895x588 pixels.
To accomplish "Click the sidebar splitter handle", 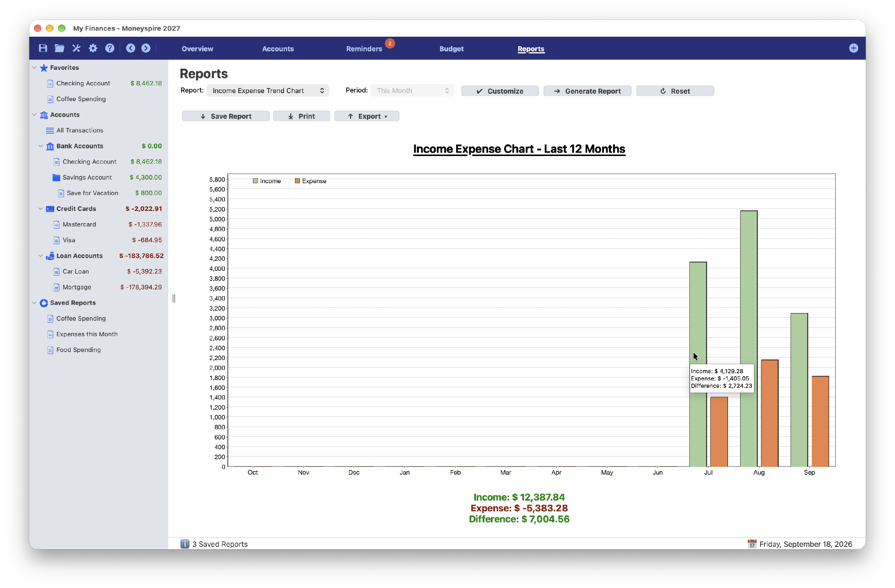I will point(174,299).
